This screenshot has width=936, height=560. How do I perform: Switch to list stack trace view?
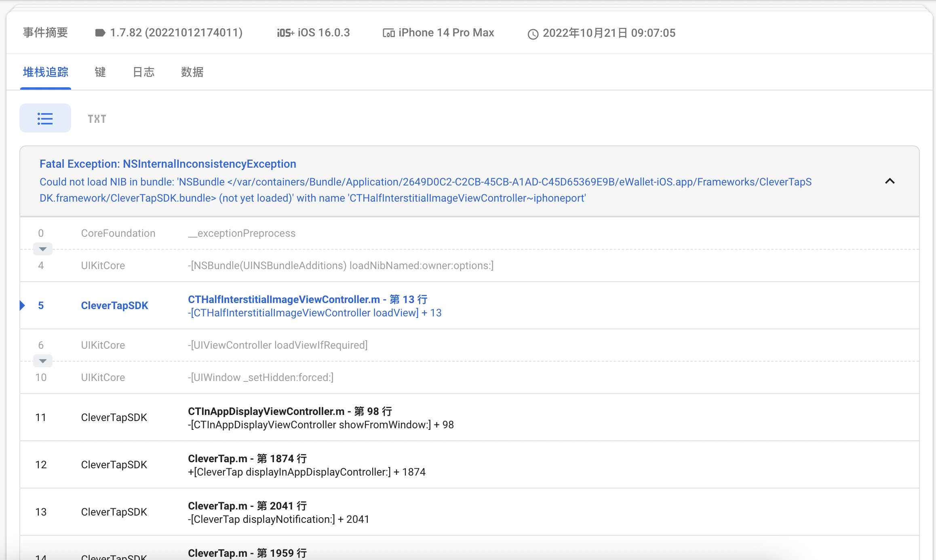pos(45,118)
